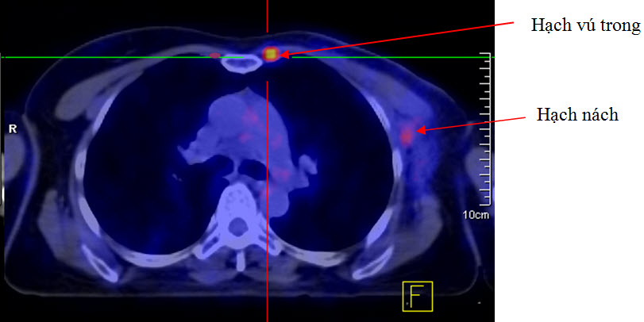The image size is (644, 322).
Task: Click the R side marker letter
Action: 12,128
